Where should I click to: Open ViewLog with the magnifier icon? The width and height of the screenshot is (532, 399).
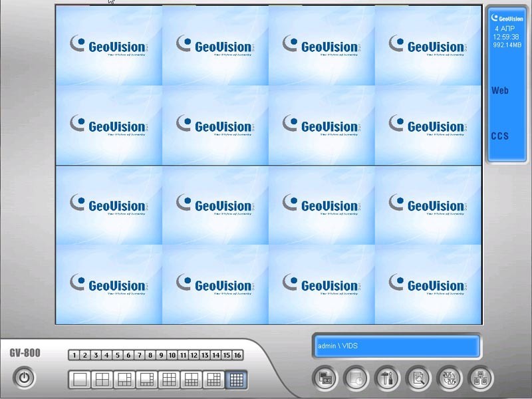pos(418,378)
